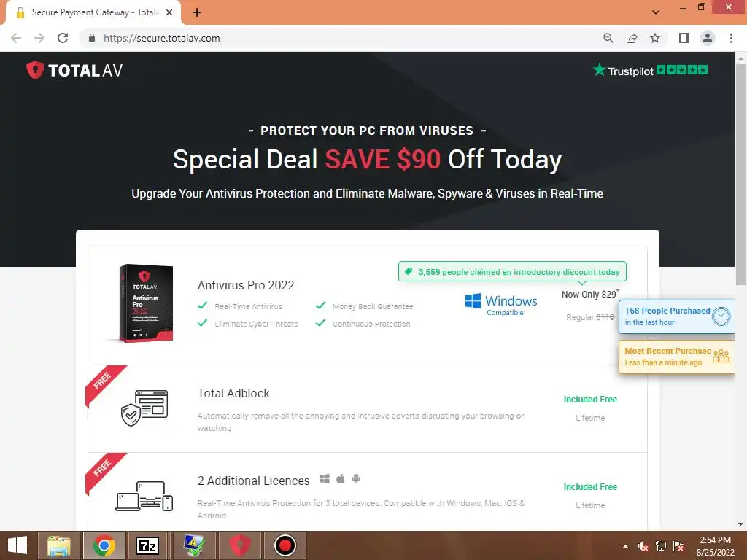Launch TotalAV from the taskbar

(239, 545)
